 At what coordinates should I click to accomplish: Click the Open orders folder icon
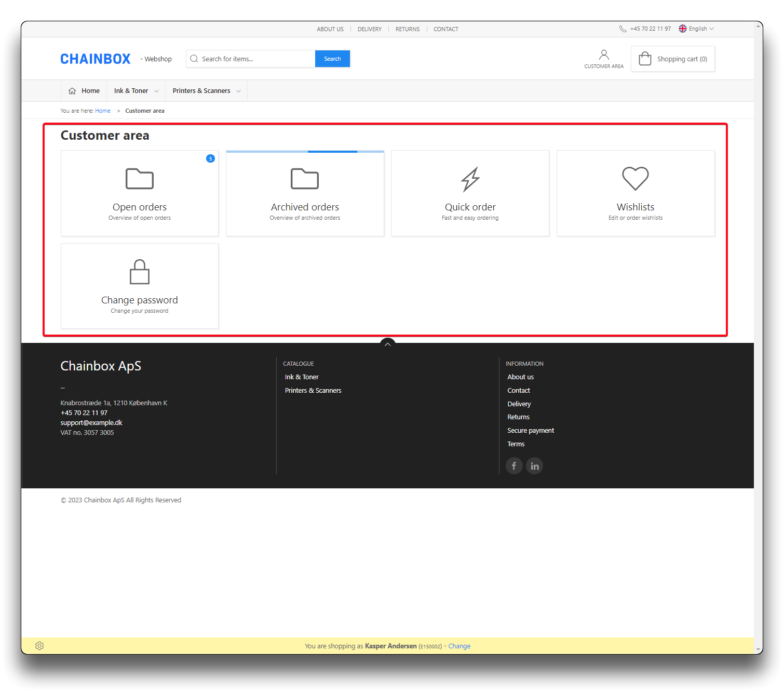(x=140, y=179)
